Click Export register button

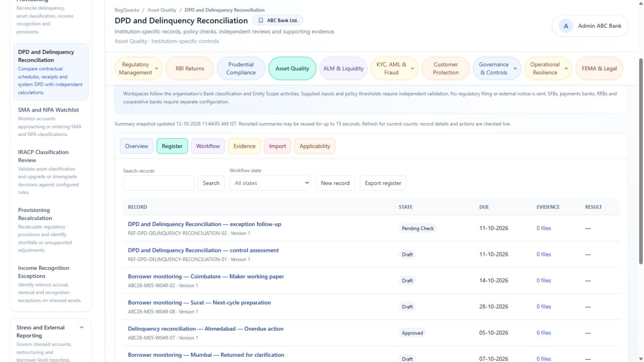[383, 183]
